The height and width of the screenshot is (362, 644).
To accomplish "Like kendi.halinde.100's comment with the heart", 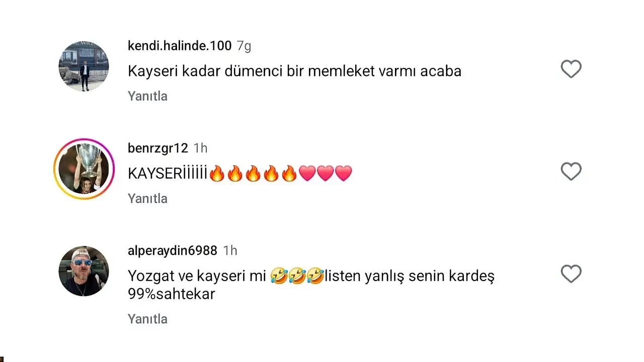I will pos(571,69).
